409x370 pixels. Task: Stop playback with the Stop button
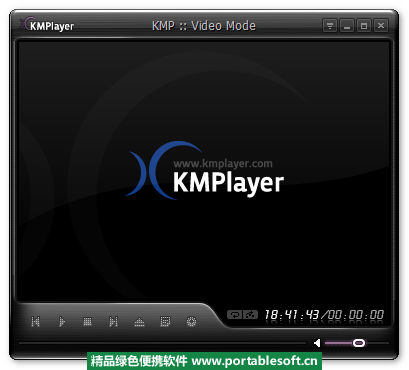[x=87, y=322]
